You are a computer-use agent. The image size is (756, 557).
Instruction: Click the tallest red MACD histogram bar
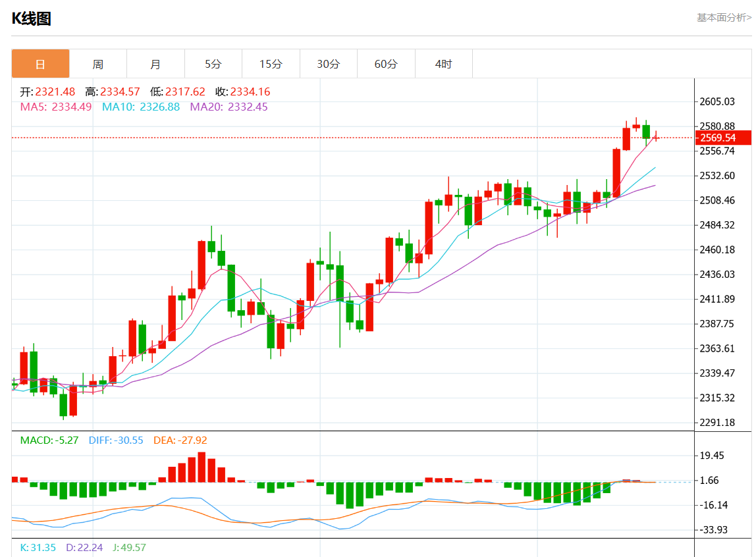(x=202, y=467)
